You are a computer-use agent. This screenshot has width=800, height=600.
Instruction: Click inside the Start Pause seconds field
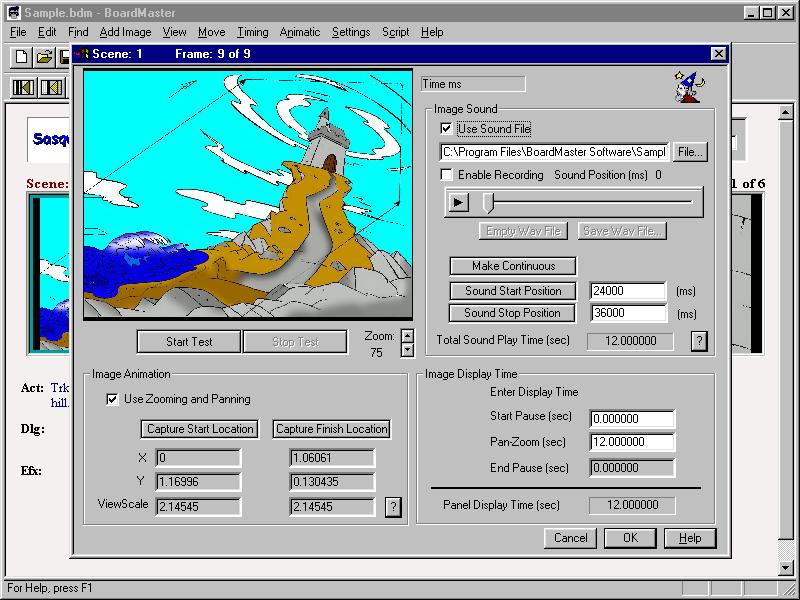coord(634,419)
